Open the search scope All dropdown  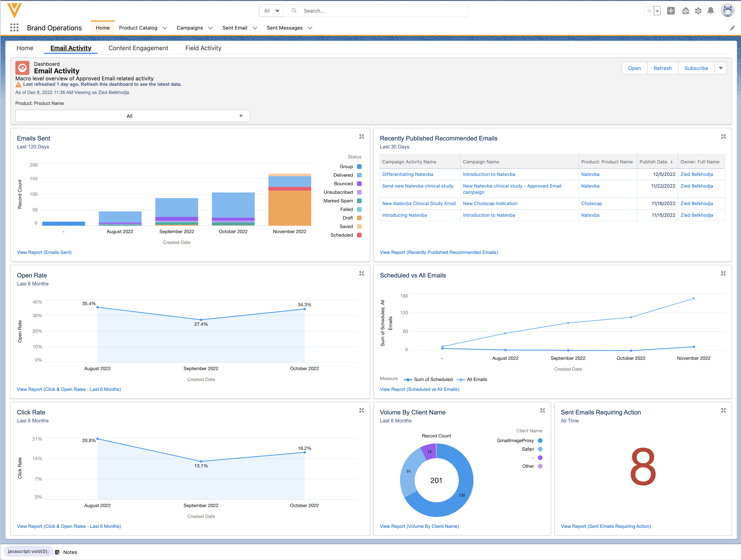(x=271, y=11)
